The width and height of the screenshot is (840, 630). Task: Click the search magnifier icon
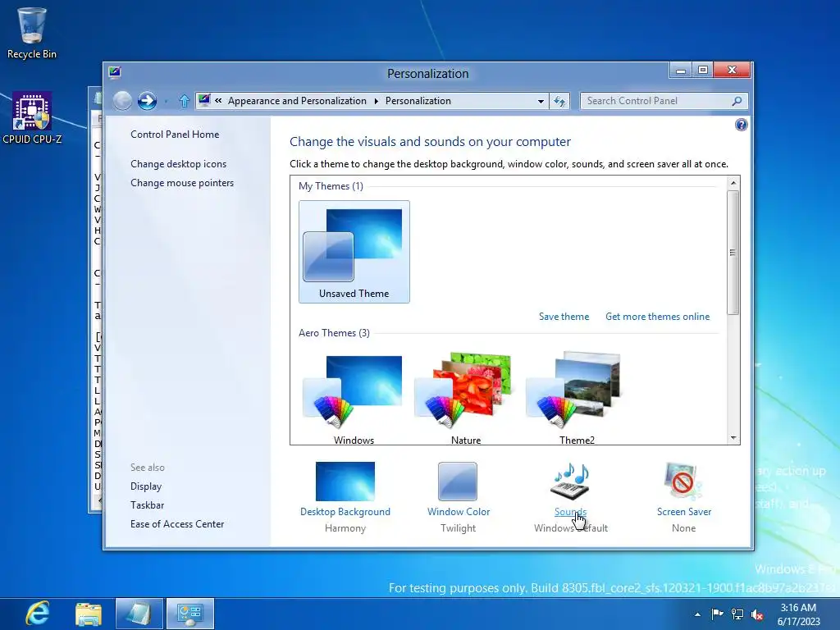point(737,101)
